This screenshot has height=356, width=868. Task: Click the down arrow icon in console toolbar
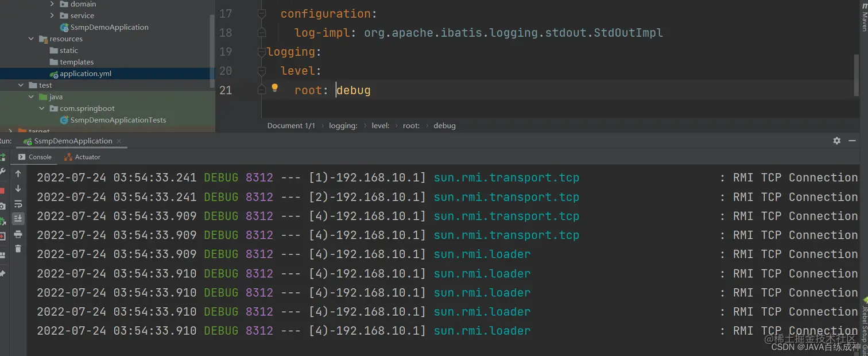click(x=18, y=188)
